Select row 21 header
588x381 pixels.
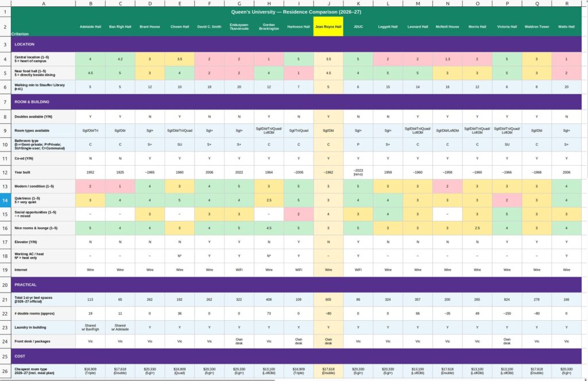(x=5, y=300)
